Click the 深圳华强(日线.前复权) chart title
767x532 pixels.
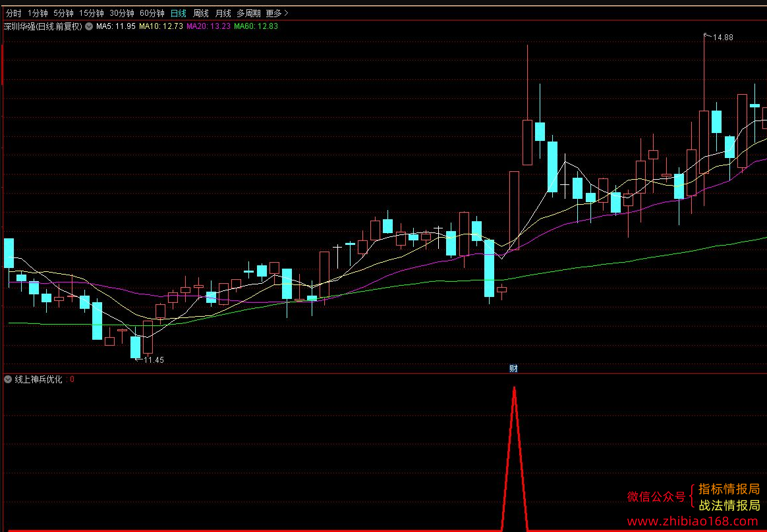coord(43,26)
